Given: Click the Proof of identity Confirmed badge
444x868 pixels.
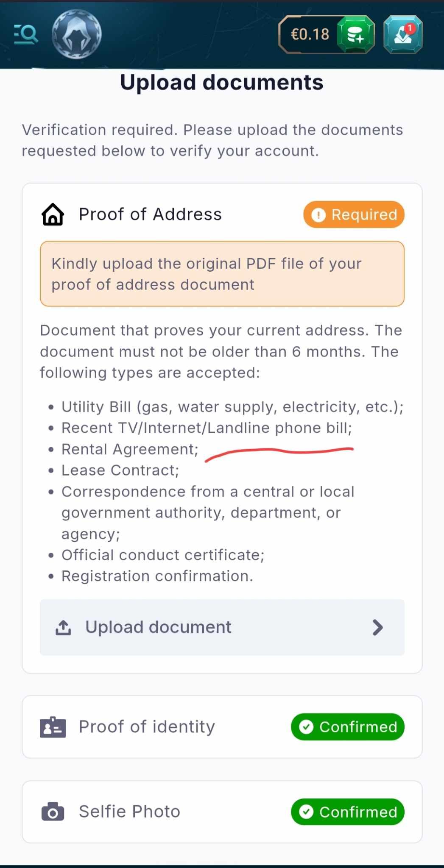Looking at the screenshot, I should [x=347, y=727].
